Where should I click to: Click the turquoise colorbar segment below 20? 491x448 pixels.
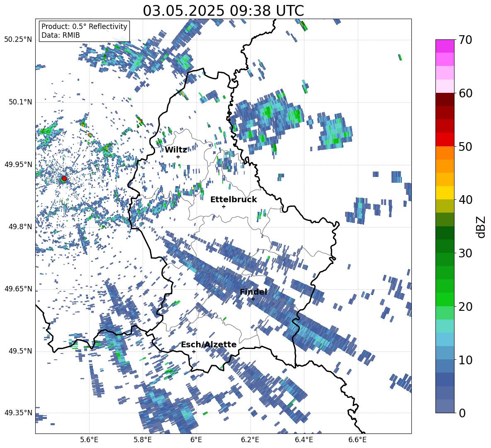coord(445,326)
